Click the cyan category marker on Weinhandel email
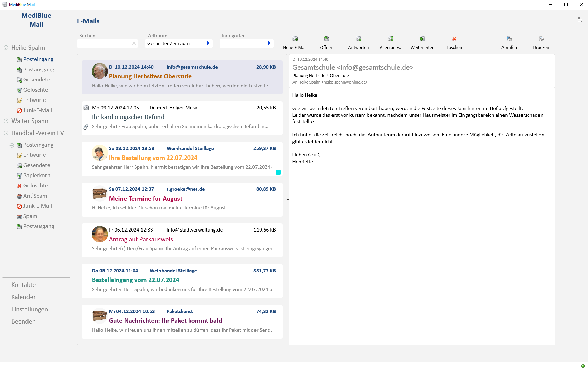The image size is (588, 369). (x=278, y=172)
